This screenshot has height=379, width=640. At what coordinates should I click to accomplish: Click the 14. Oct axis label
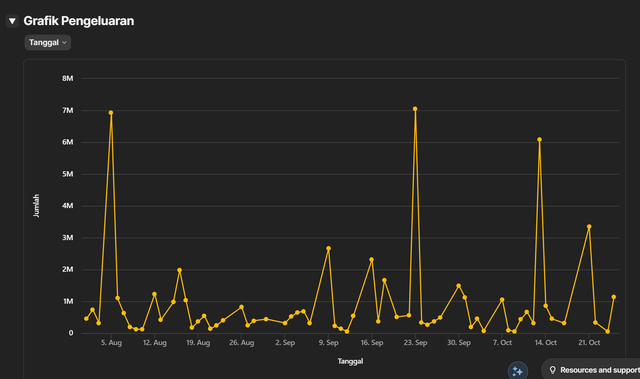pyautogui.click(x=546, y=343)
